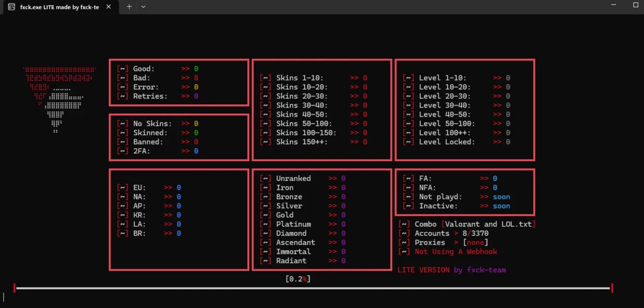This screenshot has width=644, height=308.
Task: Click the [~] marker next to Radiant
Action: click(265, 261)
